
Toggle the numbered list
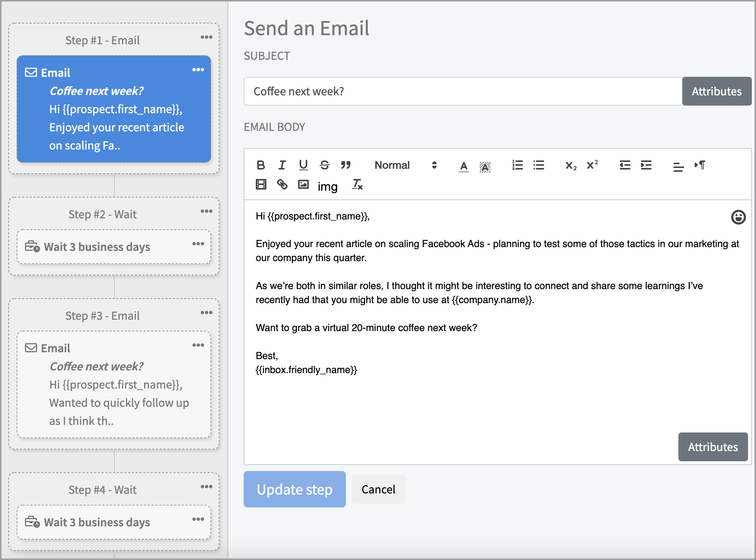pyautogui.click(x=517, y=165)
